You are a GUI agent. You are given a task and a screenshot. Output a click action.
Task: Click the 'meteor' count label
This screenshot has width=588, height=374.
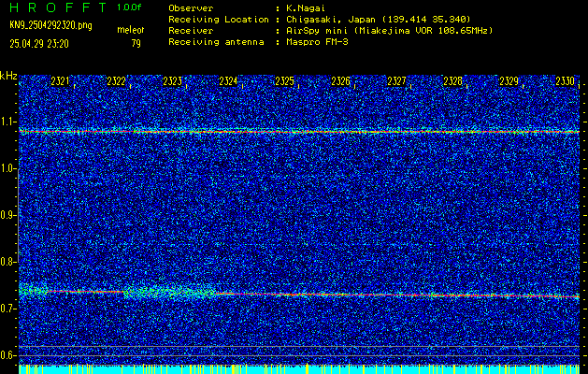131,30
